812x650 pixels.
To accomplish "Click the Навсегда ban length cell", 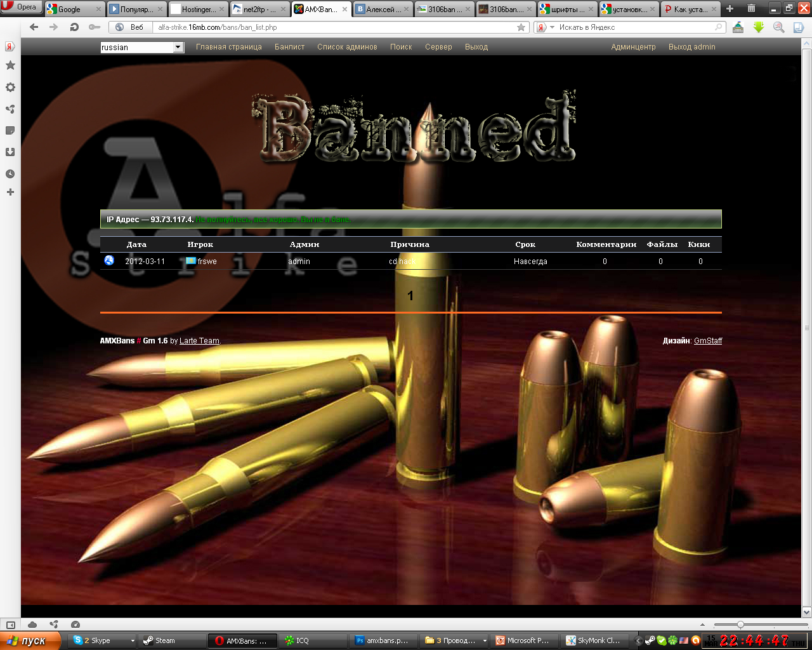I will click(530, 262).
